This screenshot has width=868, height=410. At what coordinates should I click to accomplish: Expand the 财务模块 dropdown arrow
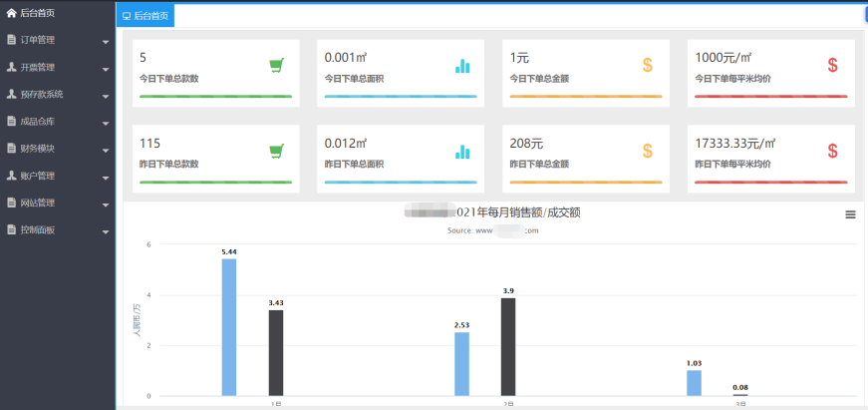(106, 150)
